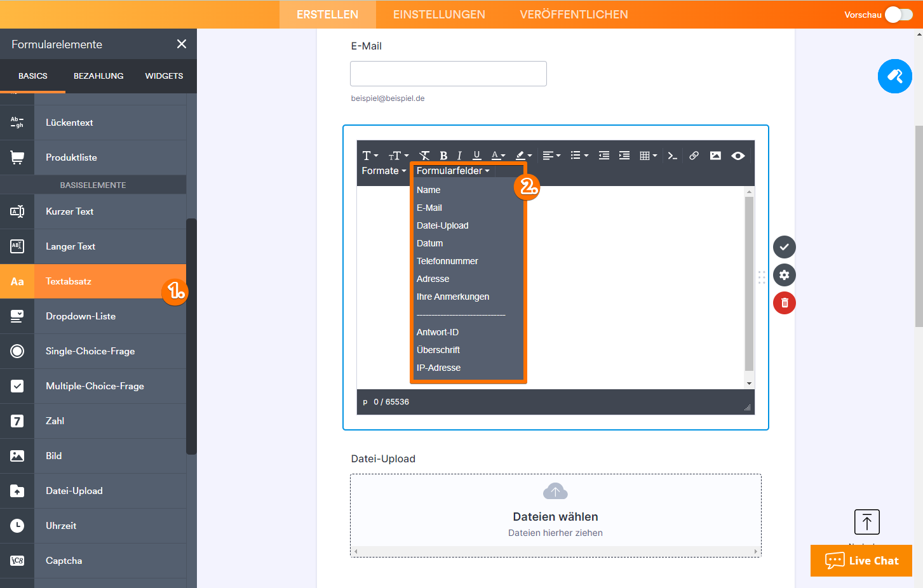
Task: Toggle underline formatting in the editor
Action: point(476,156)
